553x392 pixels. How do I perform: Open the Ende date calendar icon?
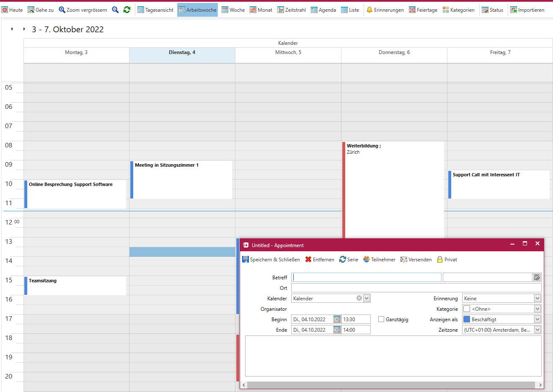[337, 330]
